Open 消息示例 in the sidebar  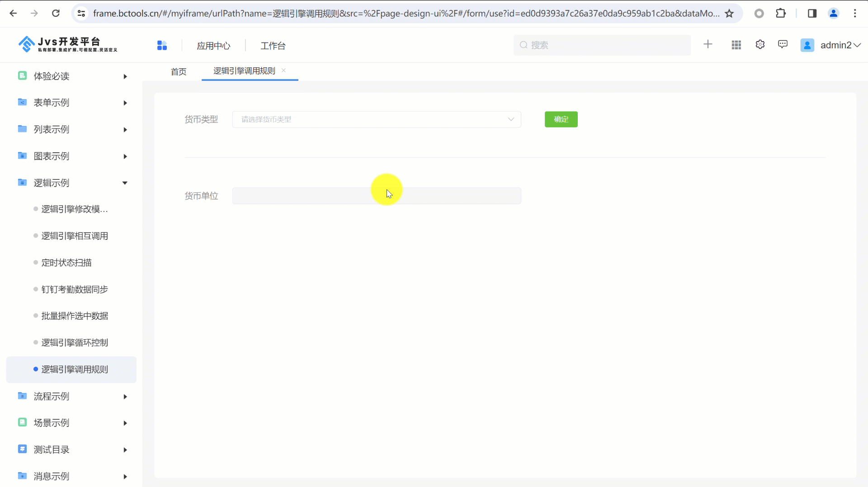pyautogui.click(x=52, y=476)
